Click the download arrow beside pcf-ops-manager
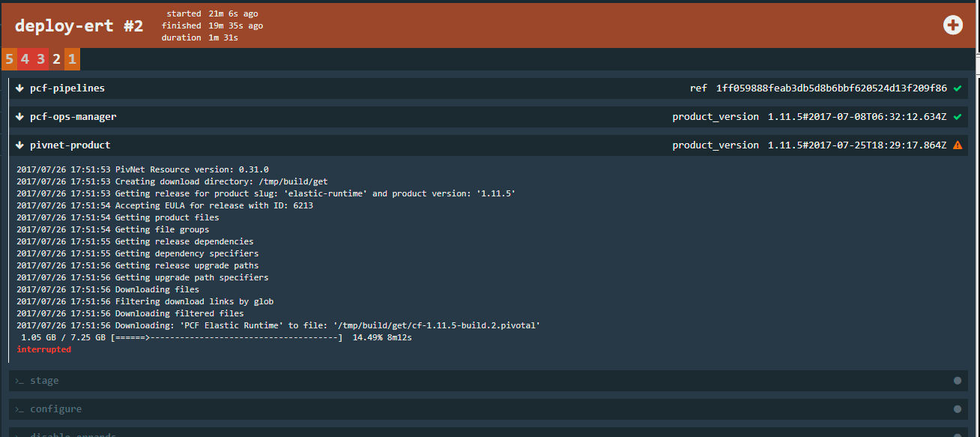The image size is (980, 437). coord(19,116)
